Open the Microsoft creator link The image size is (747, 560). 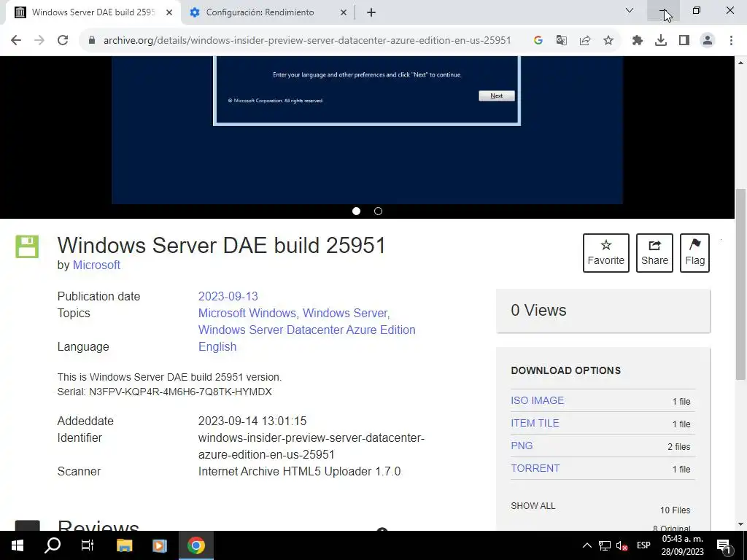(96, 265)
